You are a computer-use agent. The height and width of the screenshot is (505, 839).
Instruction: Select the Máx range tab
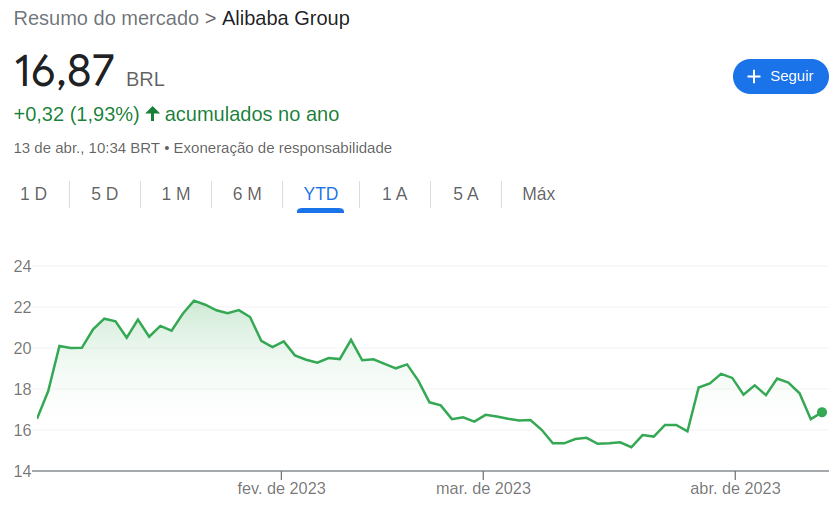(x=539, y=194)
